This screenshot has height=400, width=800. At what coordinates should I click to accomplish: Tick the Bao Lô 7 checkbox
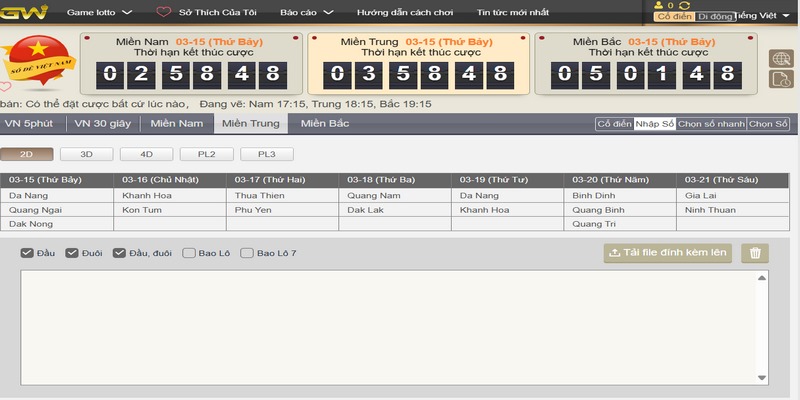[247, 254]
